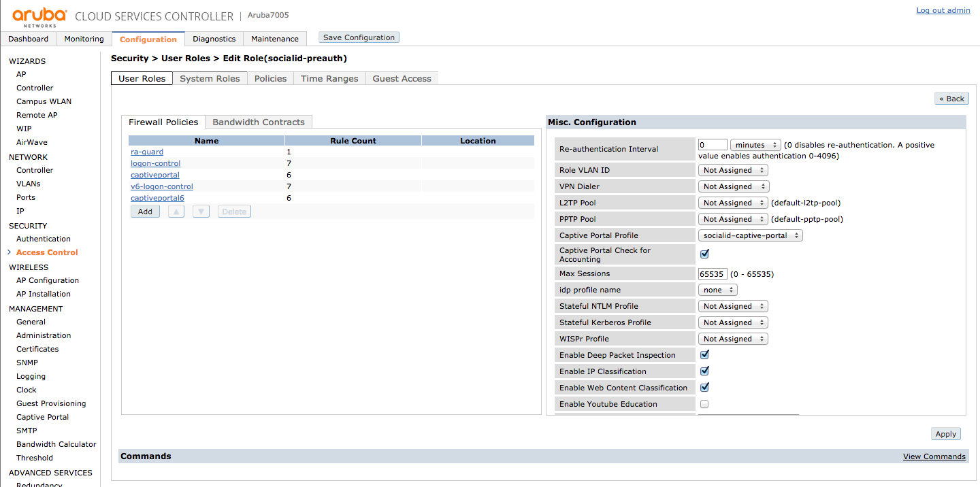
Task: Open Authentication under Security
Action: pyautogui.click(x=44, y=239)
